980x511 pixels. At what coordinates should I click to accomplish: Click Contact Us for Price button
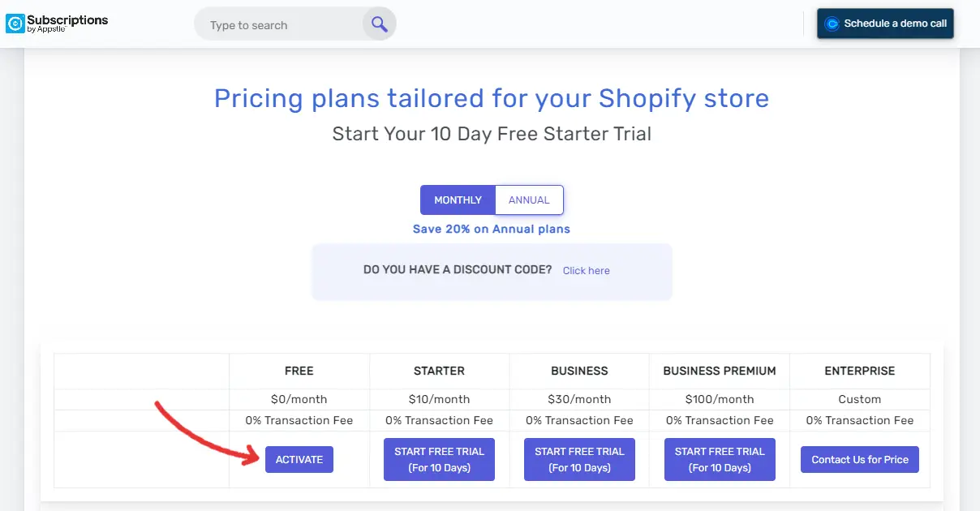tap(860, 459)
